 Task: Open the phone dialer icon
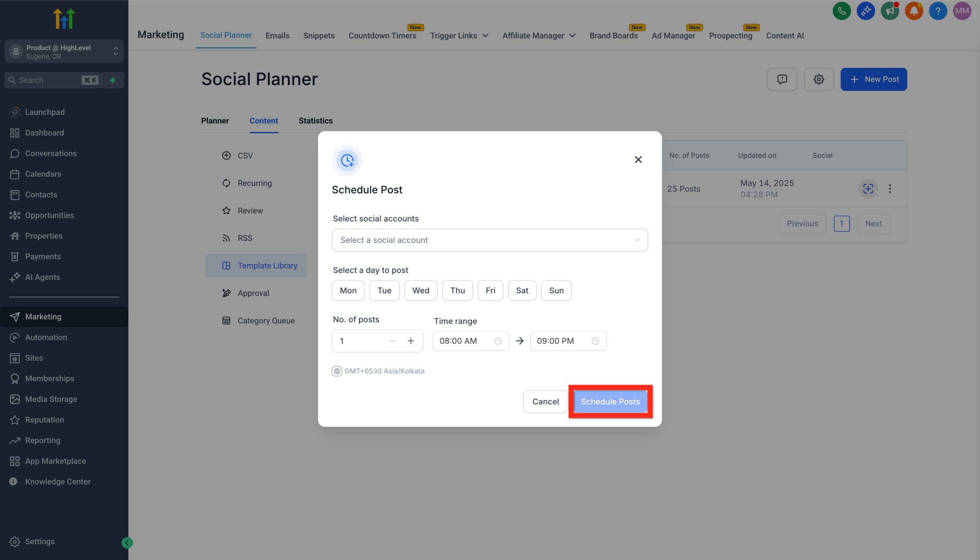click(841, 11)
